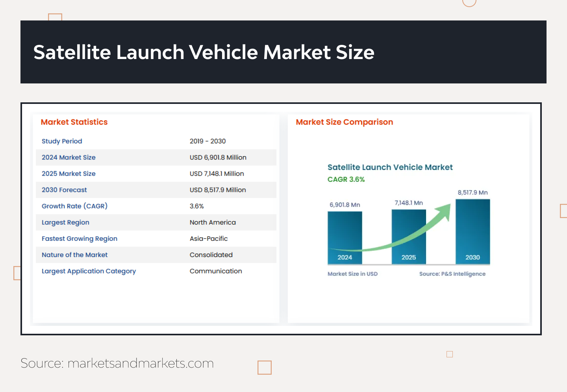
Task: Click the 'Satellite Launch Vehicle Market' chart title
Action: [390, 167]
